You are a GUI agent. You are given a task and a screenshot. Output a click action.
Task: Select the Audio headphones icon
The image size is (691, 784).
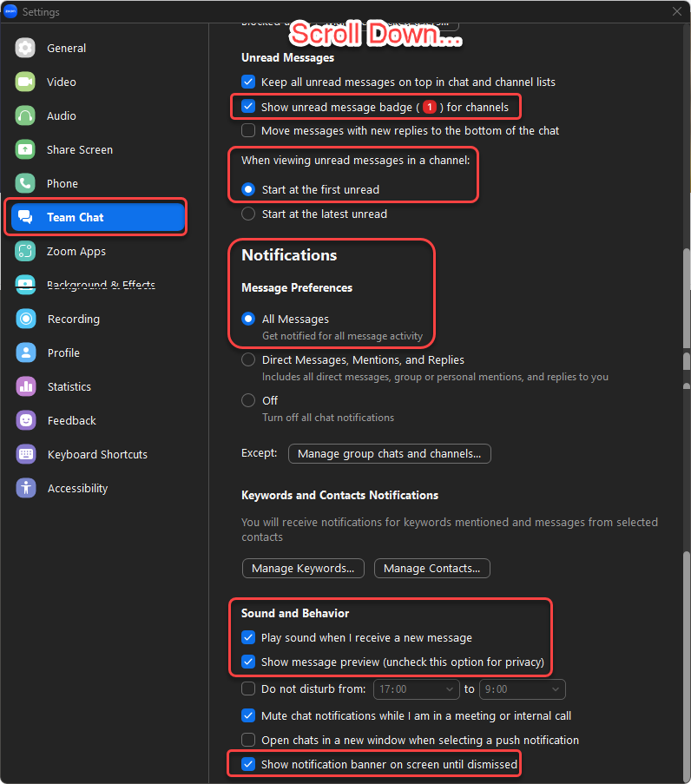(26, 115)
